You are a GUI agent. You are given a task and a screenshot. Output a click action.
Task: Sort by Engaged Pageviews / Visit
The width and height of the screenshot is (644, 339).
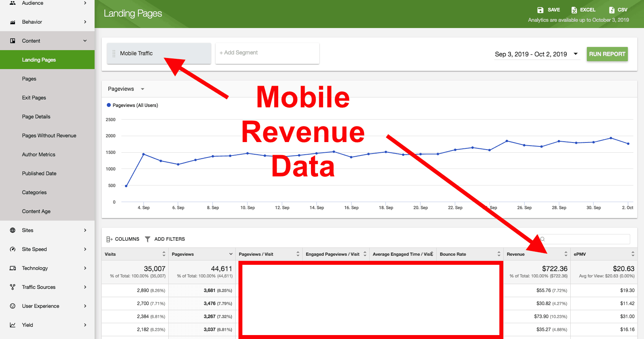click(x=365, y=254)
